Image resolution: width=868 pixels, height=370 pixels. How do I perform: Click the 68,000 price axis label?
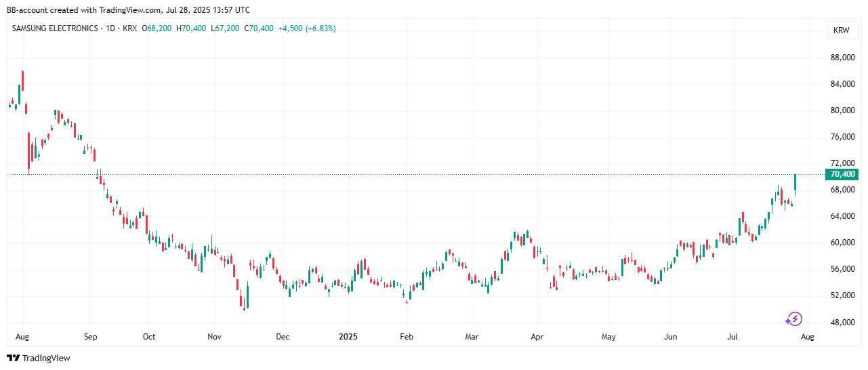pyautogui.click(x=842, y=190)
